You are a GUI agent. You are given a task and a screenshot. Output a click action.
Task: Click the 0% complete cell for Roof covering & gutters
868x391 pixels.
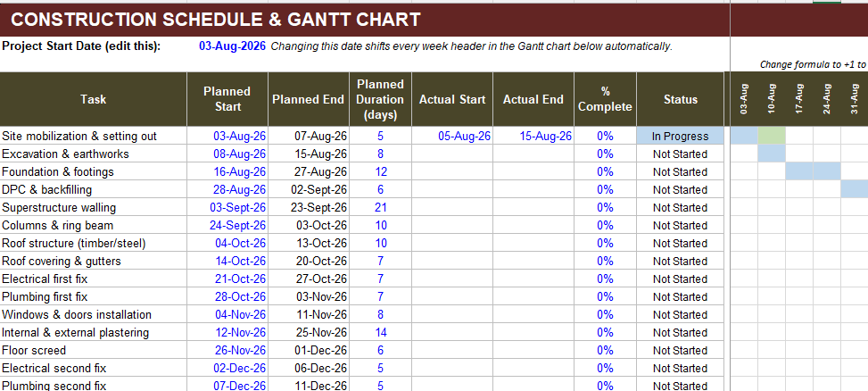[x=606, y=261]
